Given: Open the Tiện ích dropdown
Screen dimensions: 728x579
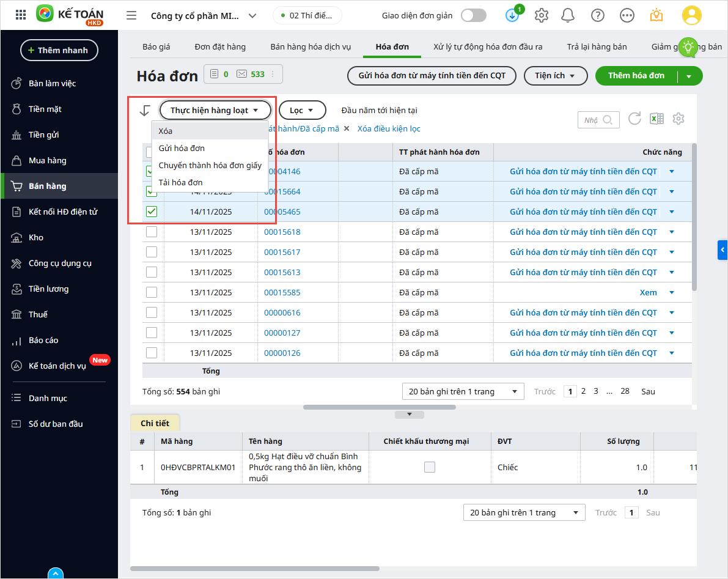Looking at the screenshot, I should click(x=555, y=76).
